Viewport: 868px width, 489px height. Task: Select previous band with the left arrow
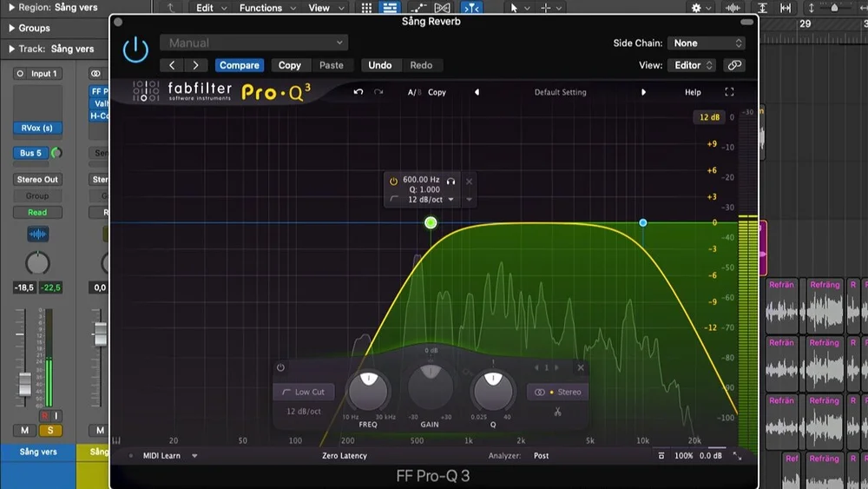click(x=536, y=367)
